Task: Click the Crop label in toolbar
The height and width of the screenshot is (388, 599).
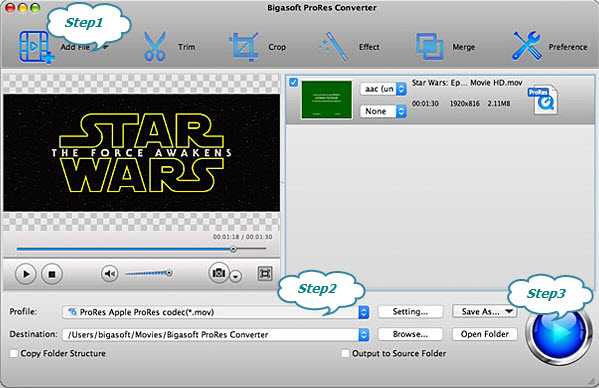Action: pos(277,47)
